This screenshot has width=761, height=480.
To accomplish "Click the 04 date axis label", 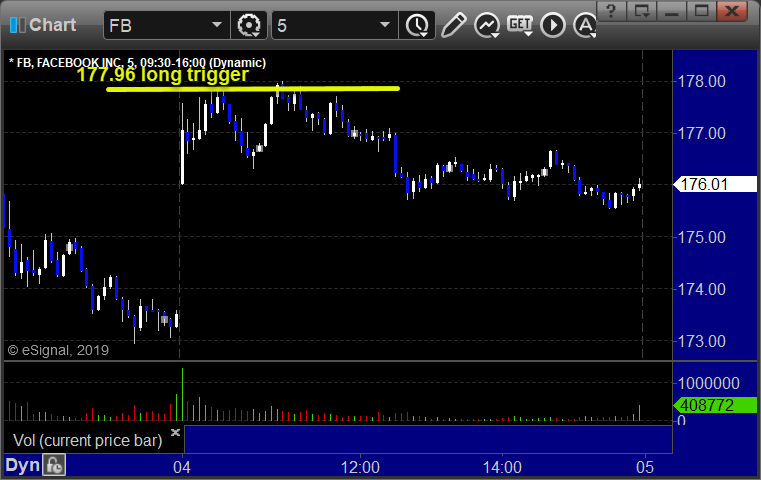I will [182, 467].
